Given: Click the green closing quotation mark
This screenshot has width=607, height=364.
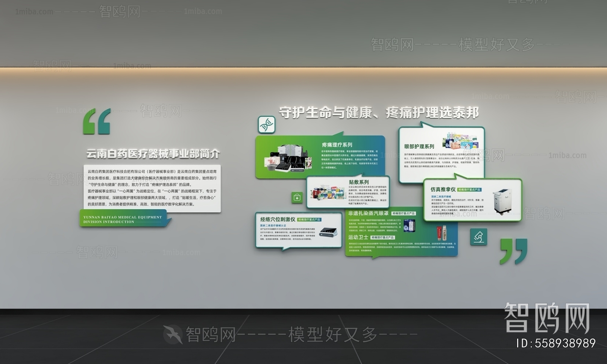Looking at the screenshot, I should click(x=514, y=251).
